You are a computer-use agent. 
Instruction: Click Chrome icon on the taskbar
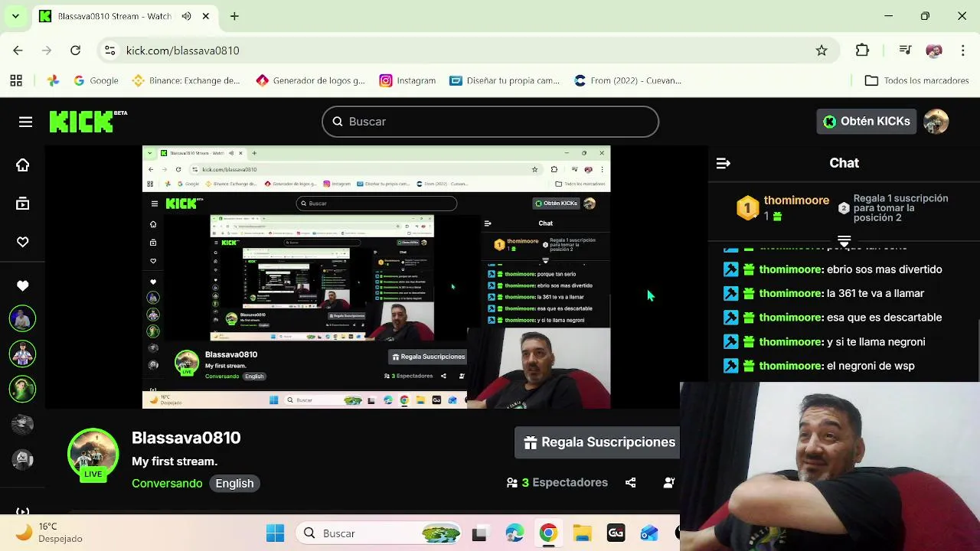click(548, 533)
